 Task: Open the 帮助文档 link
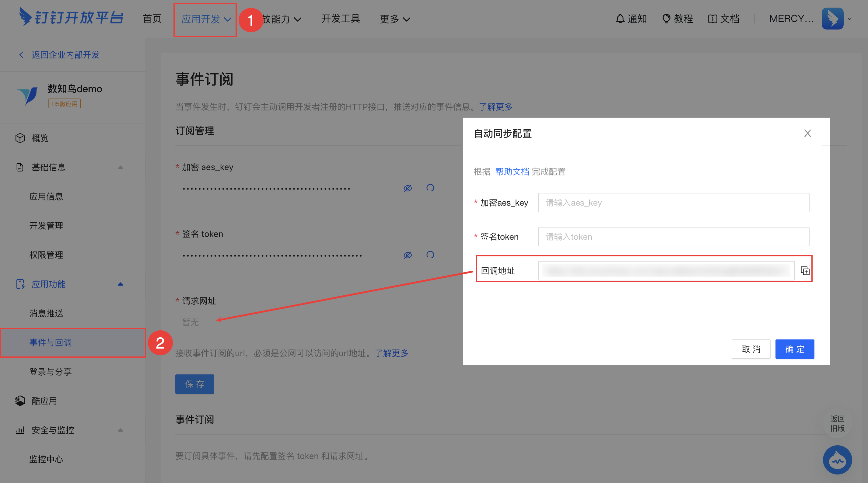click(512, 172)
